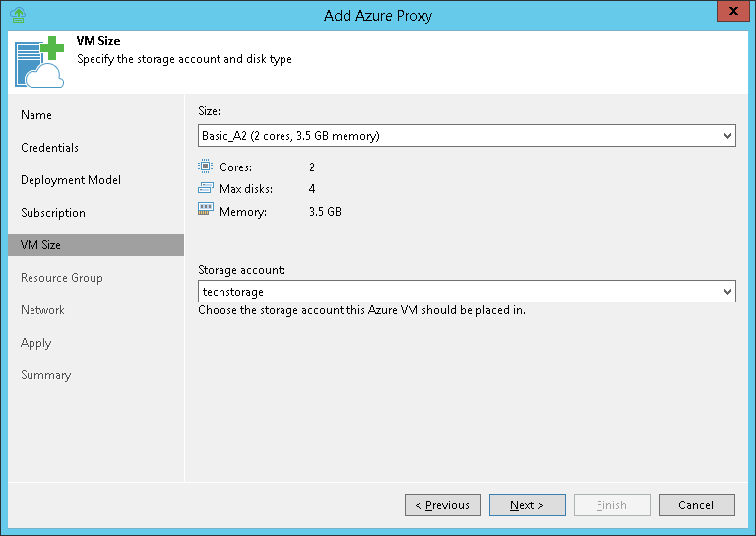
Task: Click the Max disks icon
Action: tap(205, 188)
